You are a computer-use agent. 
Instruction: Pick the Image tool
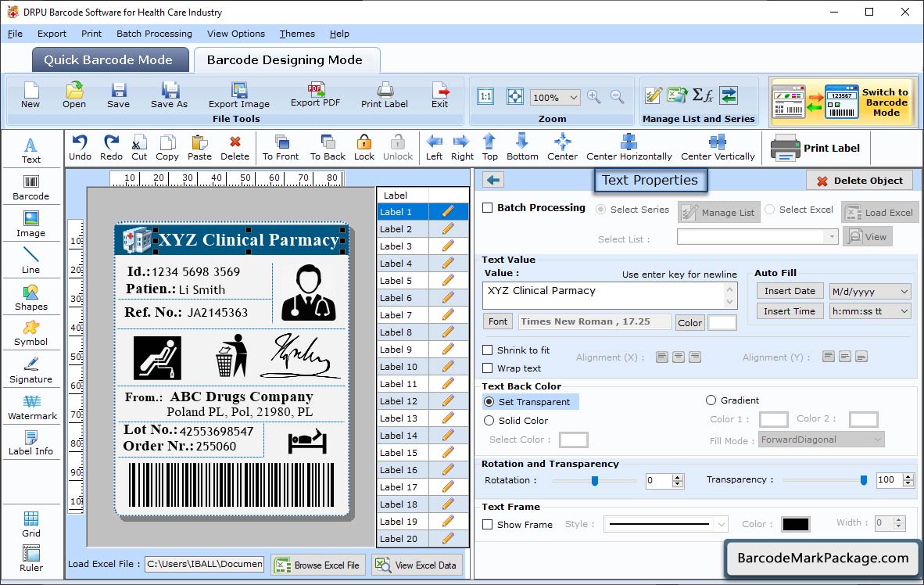pos(31,224)
